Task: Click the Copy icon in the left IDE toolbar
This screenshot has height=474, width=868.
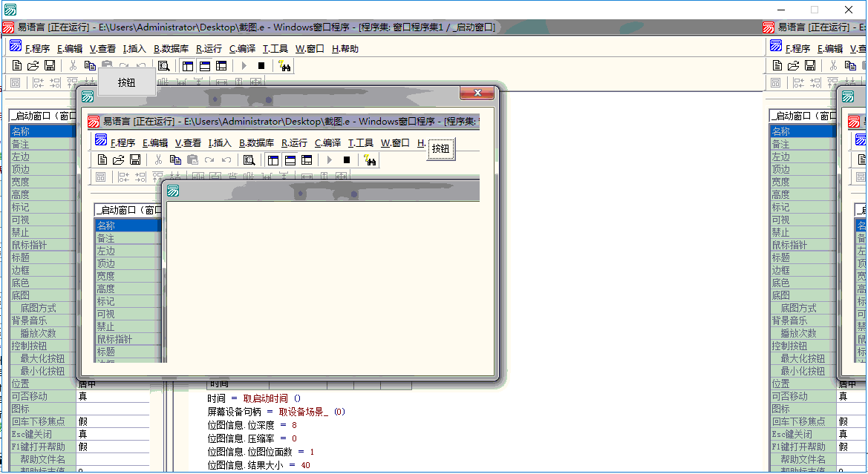Action: [90, 66]
